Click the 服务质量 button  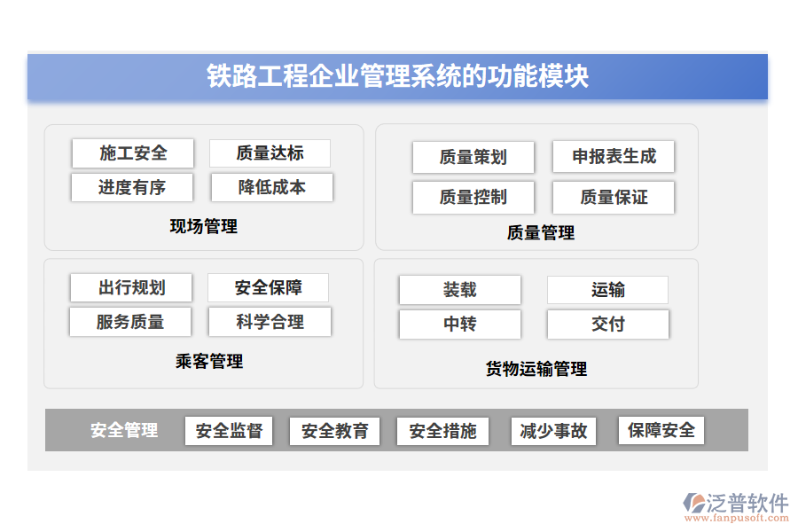tap(131, 321)
